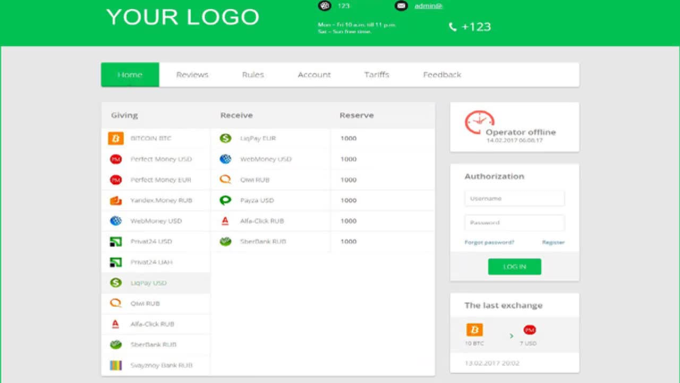The height and width of the screenshot is (383, 680).
Task: Click the YOUR LOGO header text
Action: click(183, 17)
